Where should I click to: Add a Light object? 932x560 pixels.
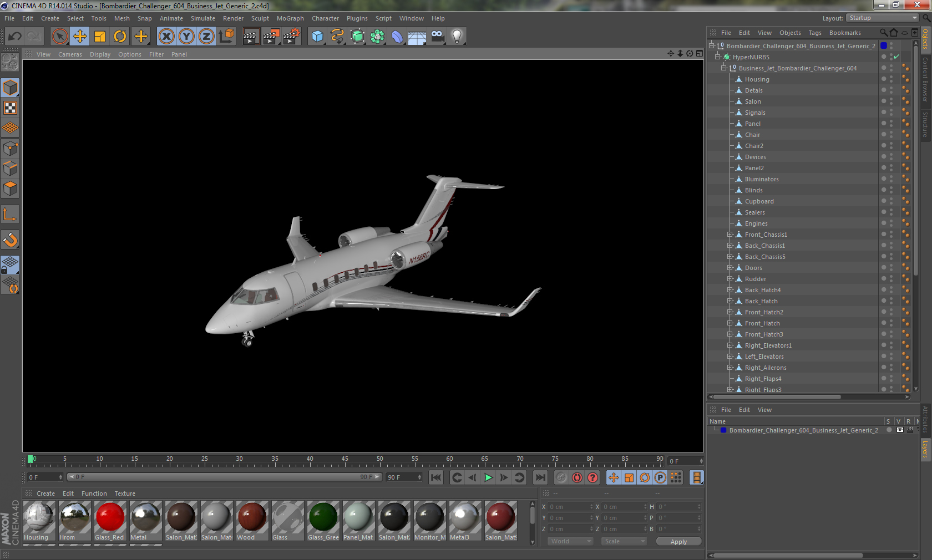coord(457,37)
